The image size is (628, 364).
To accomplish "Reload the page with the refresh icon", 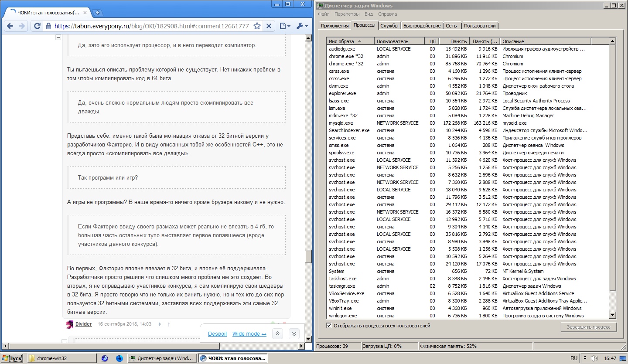I will (x=38, y=26).
